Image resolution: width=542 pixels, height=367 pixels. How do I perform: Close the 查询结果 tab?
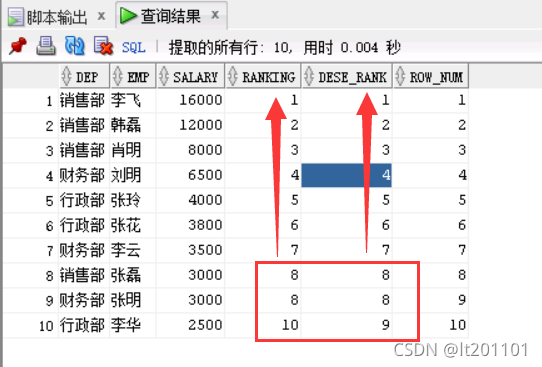[x=215, y=15]
